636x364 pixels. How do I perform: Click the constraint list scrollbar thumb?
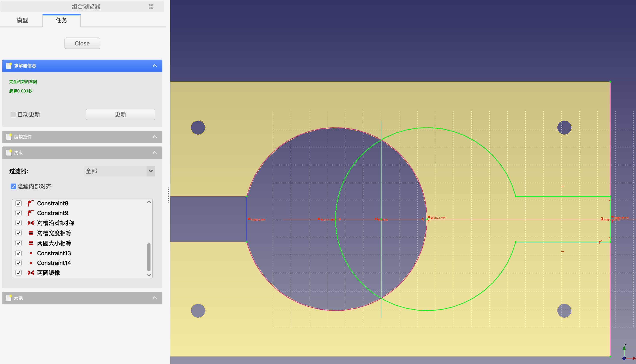click(149, 257)
